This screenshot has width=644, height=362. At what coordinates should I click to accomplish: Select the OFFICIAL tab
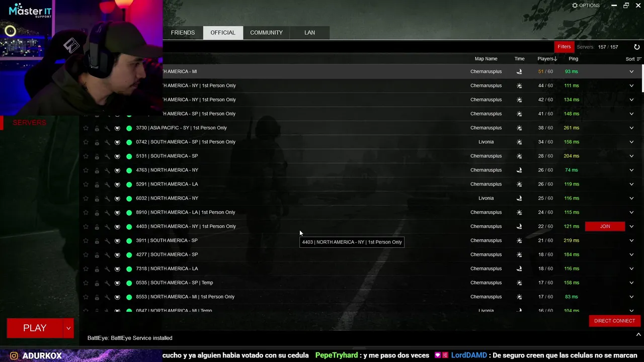223,33
